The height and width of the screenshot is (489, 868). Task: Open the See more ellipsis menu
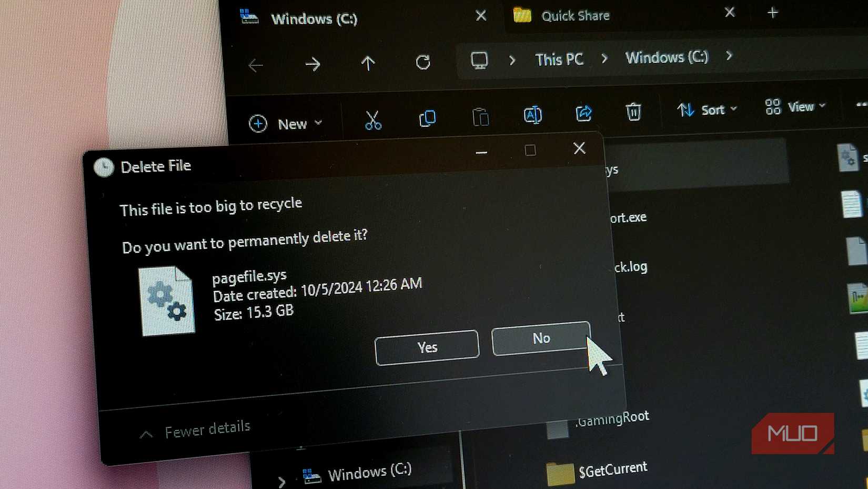click(861, 104)
